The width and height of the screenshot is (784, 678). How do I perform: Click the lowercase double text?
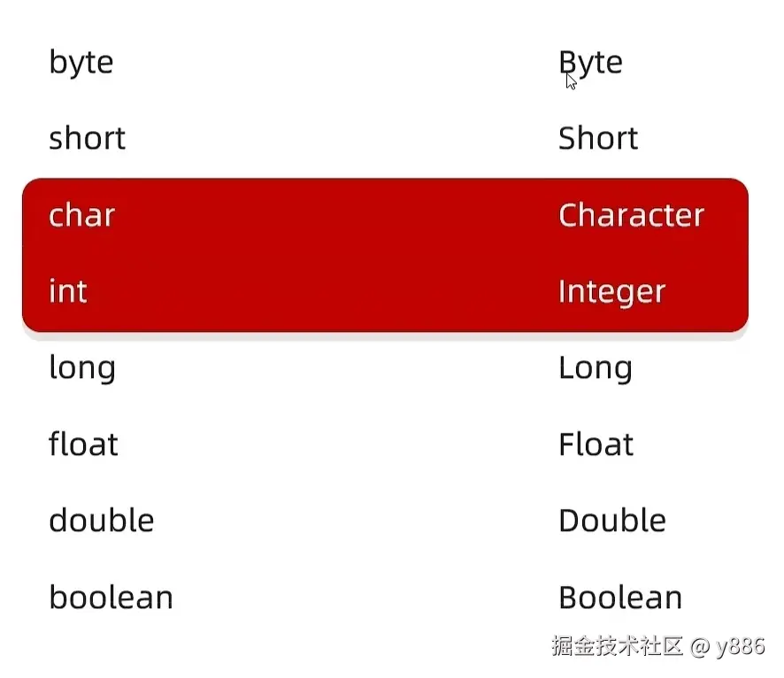102,520
